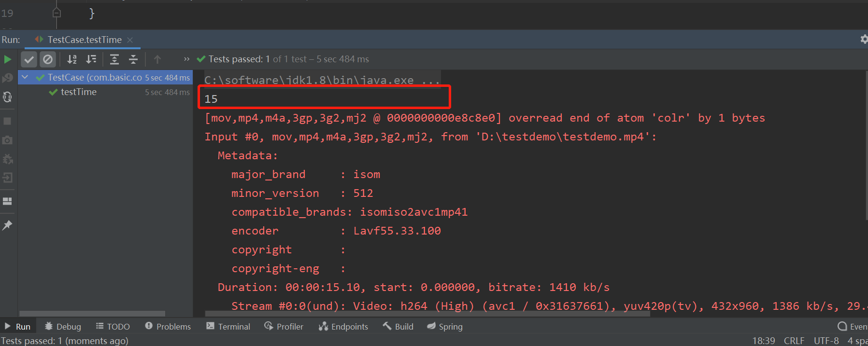Open the Terminal tool window
868x346 pixels.
228,327
